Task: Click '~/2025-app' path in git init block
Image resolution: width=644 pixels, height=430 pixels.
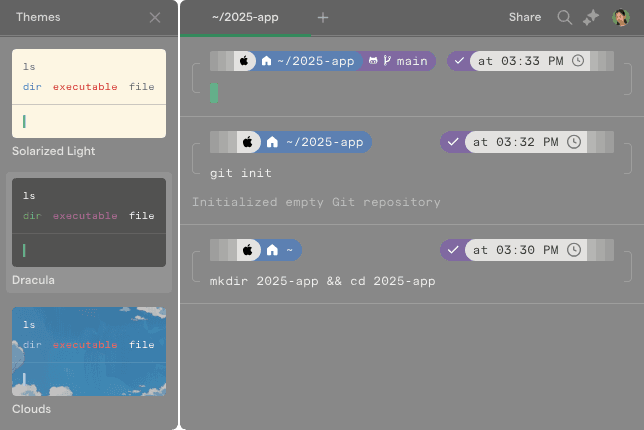Action: coord(325,142)
